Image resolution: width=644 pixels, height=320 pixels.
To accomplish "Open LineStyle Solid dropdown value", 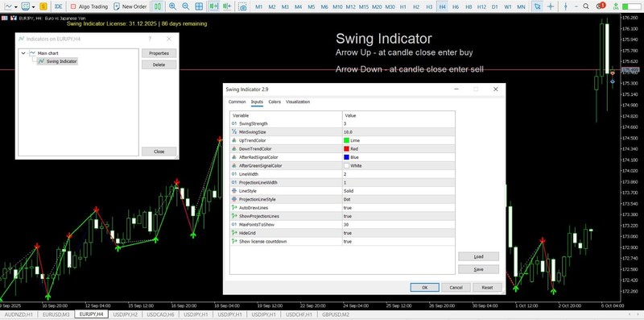I will point(398,191).
